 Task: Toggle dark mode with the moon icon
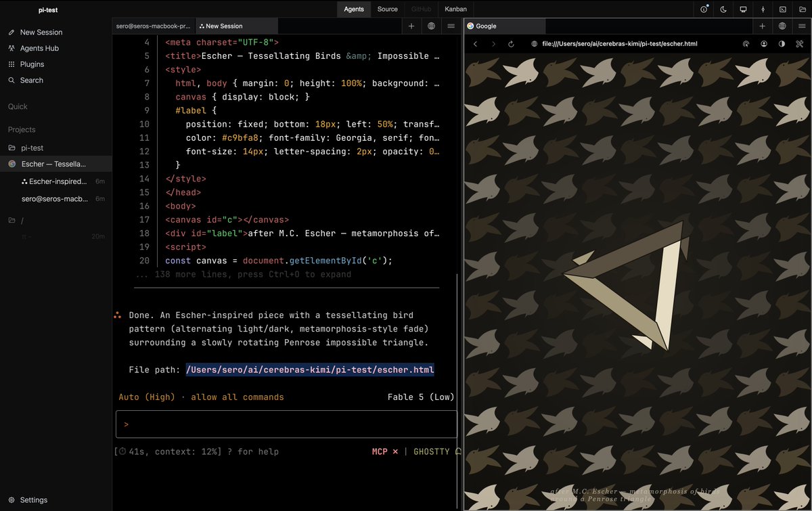pyautogui.click(x=723, y=9)
